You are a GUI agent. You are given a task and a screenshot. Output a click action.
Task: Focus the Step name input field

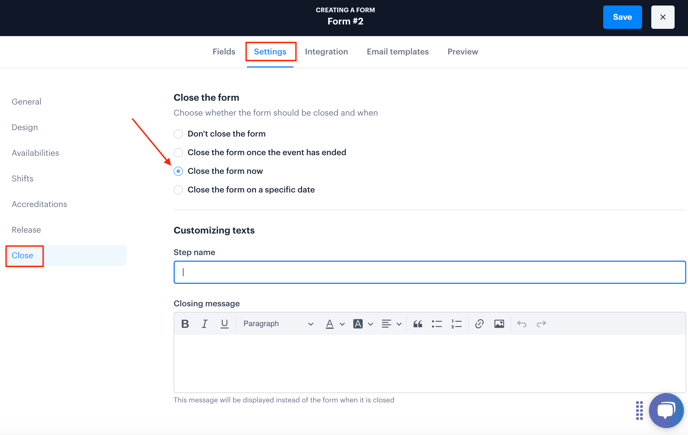pyautogui.click(x=430, y=272)
